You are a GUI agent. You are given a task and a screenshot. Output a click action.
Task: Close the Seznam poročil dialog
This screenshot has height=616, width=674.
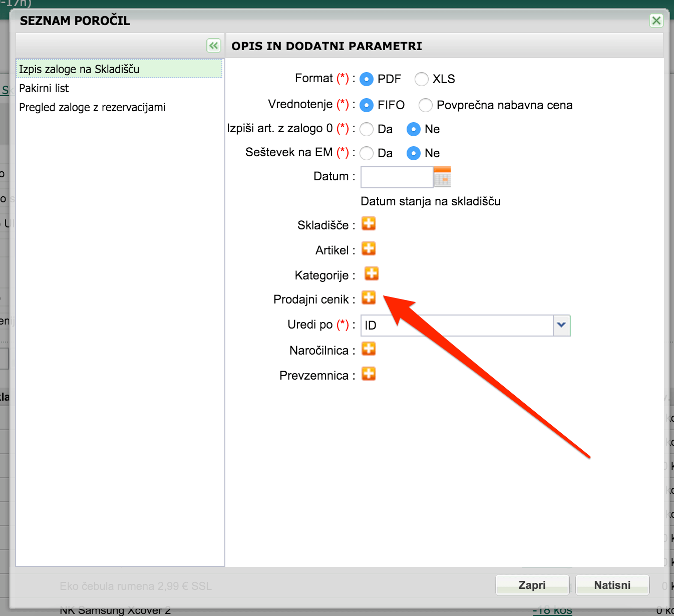[x=656, y=21]
